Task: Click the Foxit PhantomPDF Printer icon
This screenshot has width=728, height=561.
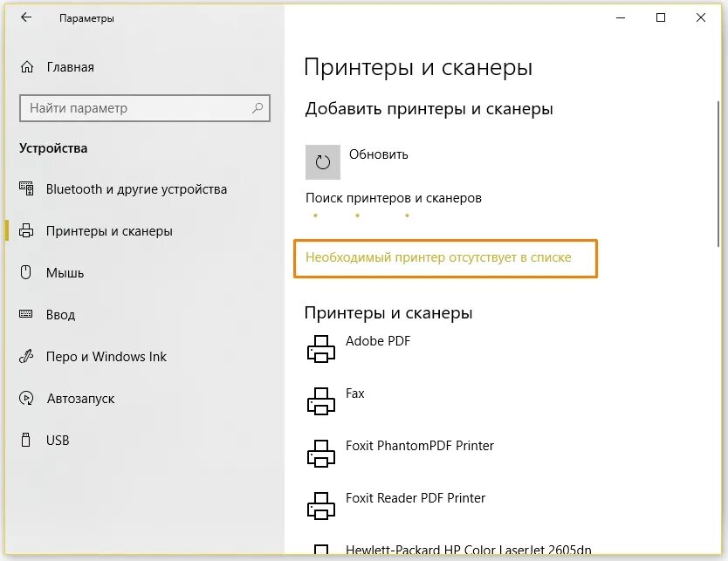Action: click(x=321, y=453)
